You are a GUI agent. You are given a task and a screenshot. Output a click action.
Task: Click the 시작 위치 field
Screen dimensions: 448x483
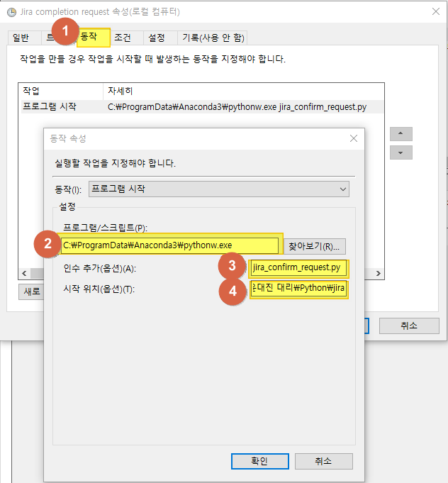click(x=298, y=289)
